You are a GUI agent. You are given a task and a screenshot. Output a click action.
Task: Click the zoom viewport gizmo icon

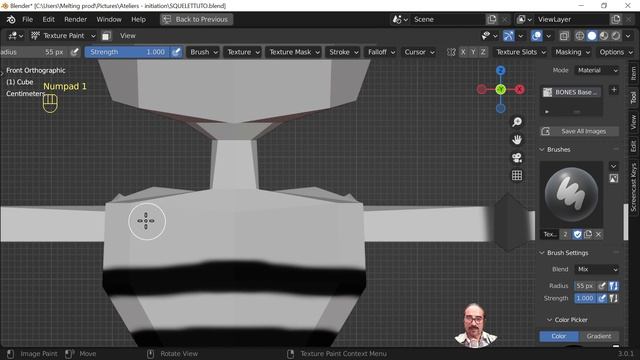[x=517, y=122]
